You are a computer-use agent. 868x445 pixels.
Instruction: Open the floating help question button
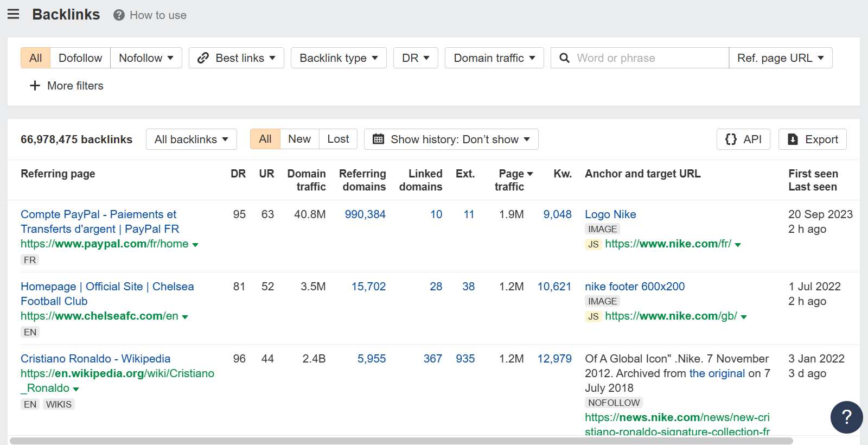click(x=846, y=417)
